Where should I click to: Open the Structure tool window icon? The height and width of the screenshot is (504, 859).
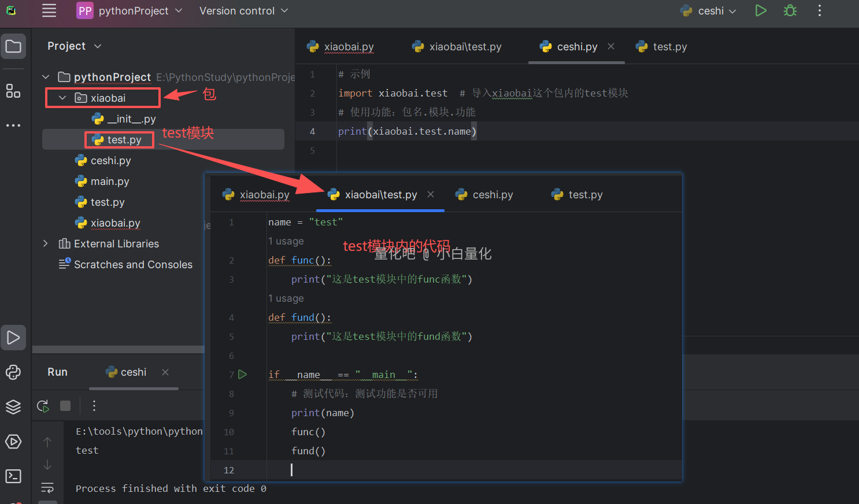[13, 91]
